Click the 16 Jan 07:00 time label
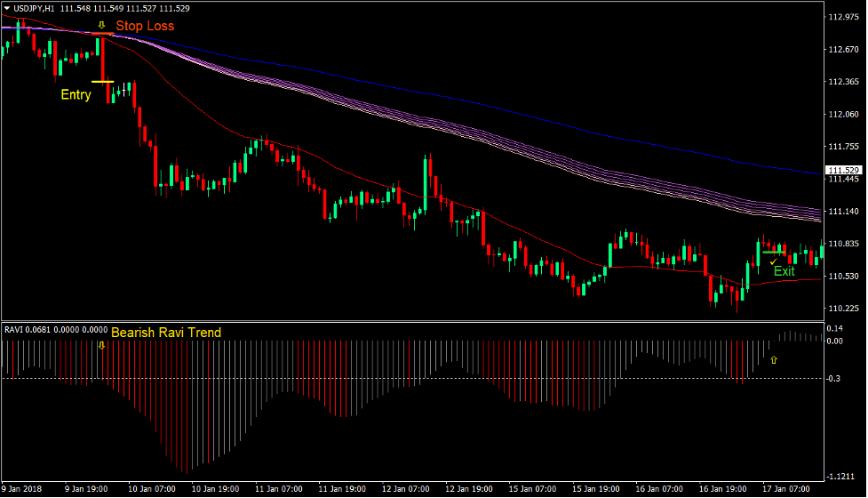868x498 pixels. [659, 489]
